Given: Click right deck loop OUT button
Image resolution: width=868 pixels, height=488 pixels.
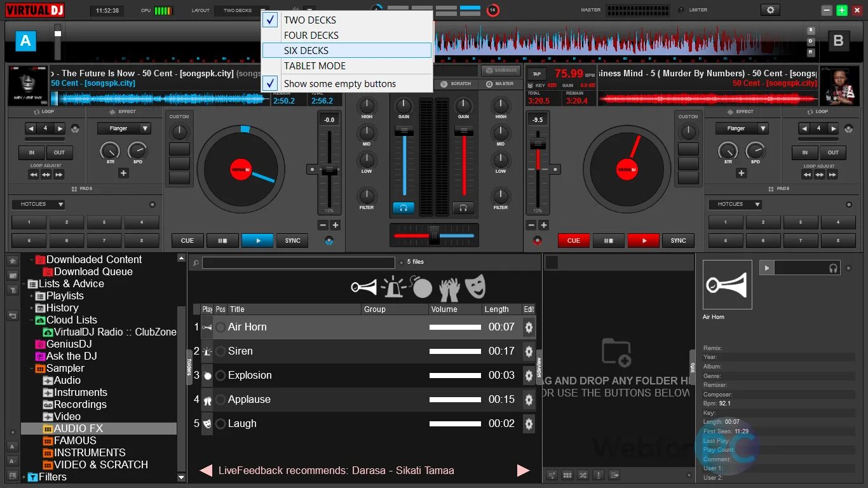Looking at the screenshot, I should coord(833,152).
